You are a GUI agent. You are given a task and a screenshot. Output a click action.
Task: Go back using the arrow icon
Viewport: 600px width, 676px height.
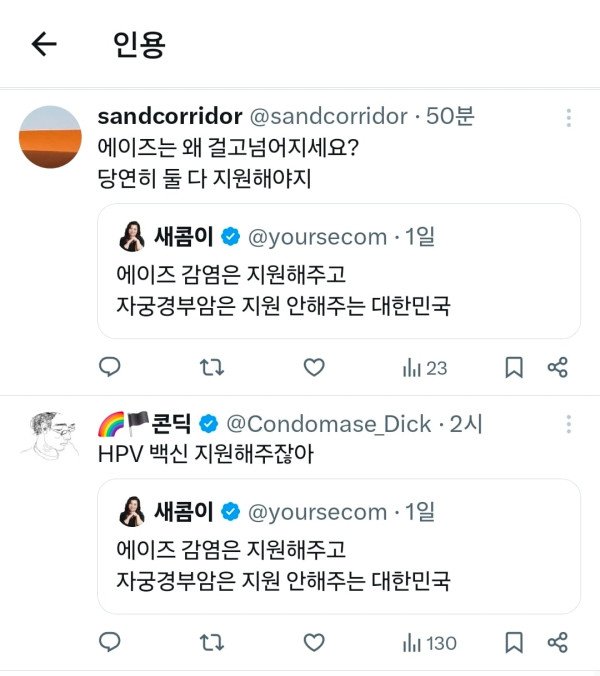pos(44,44)
